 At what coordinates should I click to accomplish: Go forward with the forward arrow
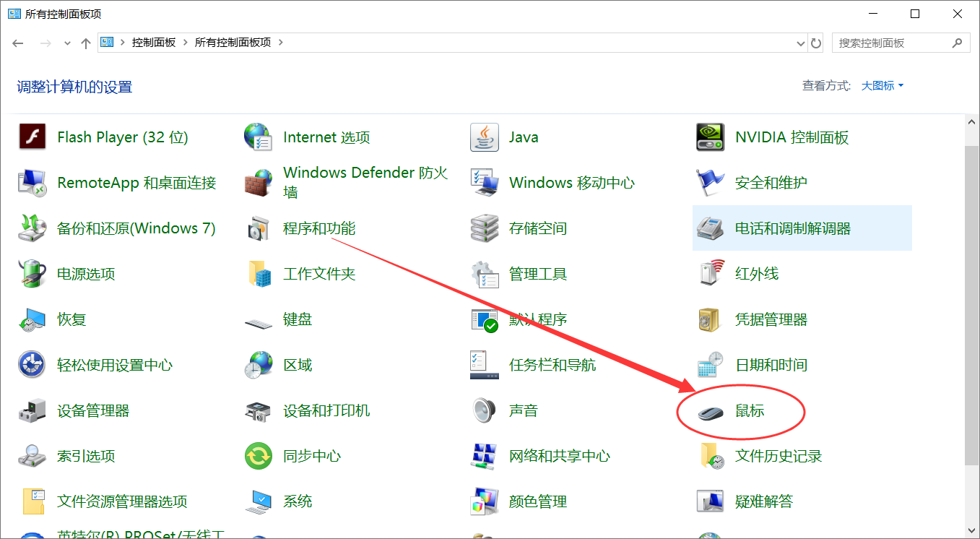point(45,43)
